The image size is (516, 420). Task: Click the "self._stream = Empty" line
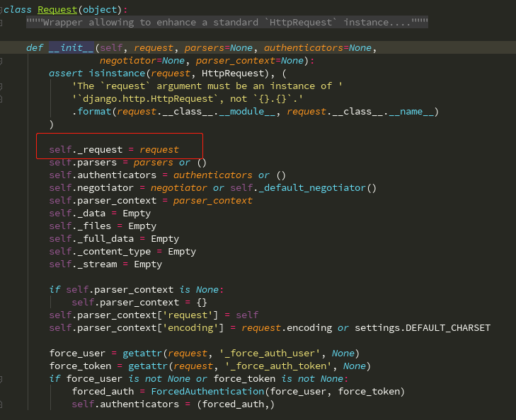click(105, 264)
